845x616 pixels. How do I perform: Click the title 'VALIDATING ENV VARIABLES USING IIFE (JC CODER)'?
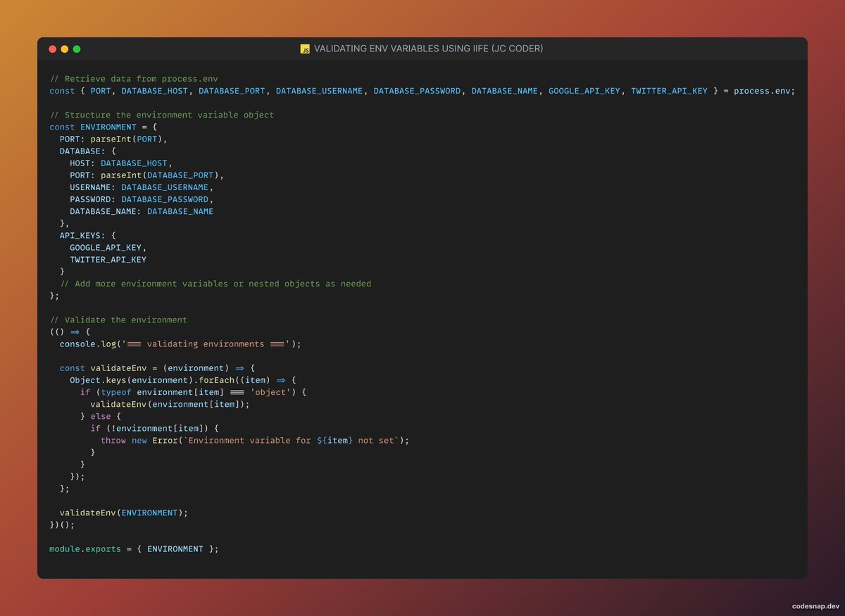[428, 49]
